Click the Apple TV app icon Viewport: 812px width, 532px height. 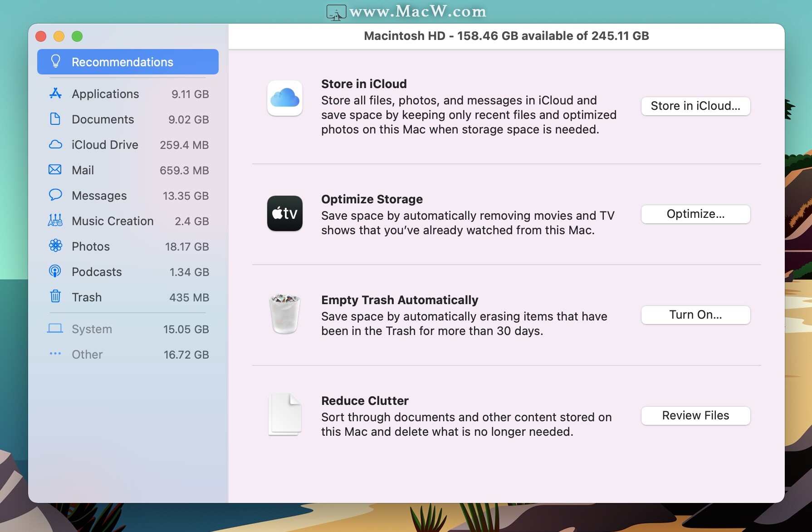pyautogui.click(x=284, y=213)
